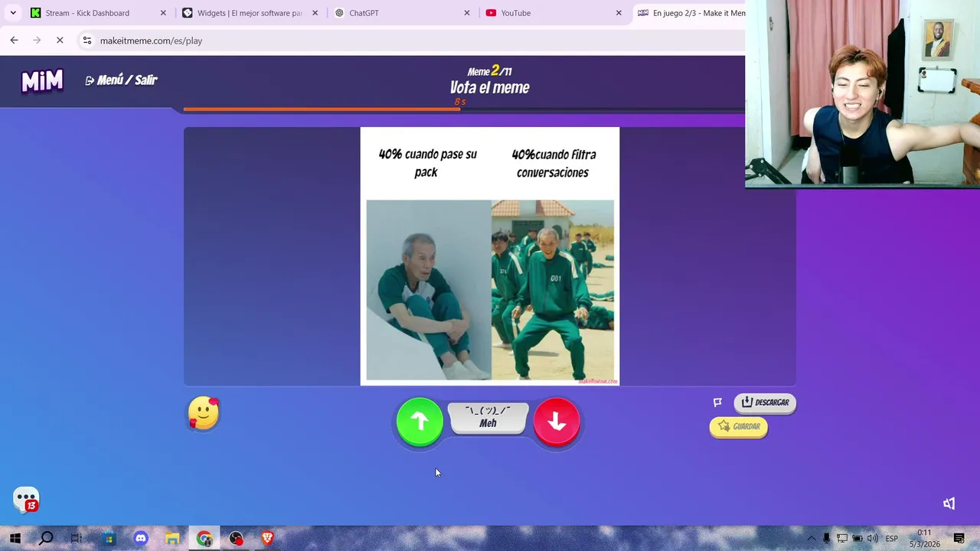Click the Descargar download button
This screenshot has height=551, width=980.
click(x=765, y=403)
